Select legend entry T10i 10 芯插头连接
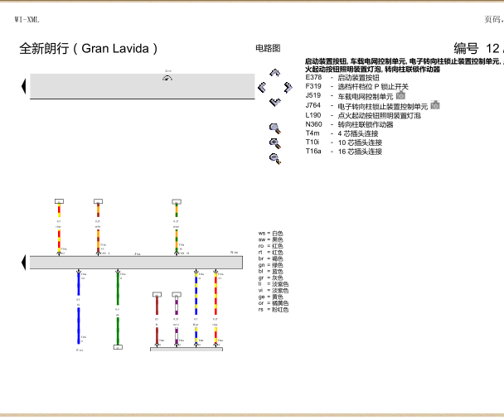The image size is (504, 420). point(344,142)
